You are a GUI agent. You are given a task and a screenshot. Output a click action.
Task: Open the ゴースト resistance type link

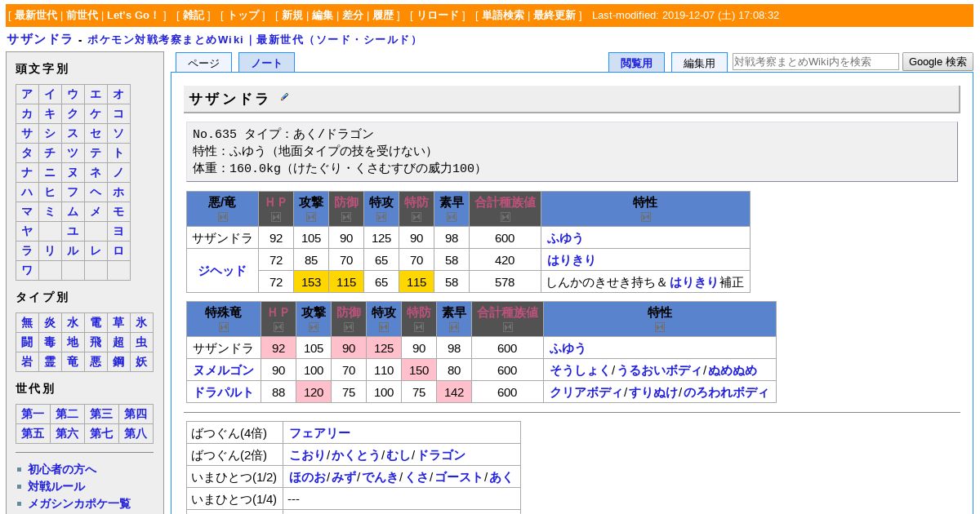(x=458, y=476)
